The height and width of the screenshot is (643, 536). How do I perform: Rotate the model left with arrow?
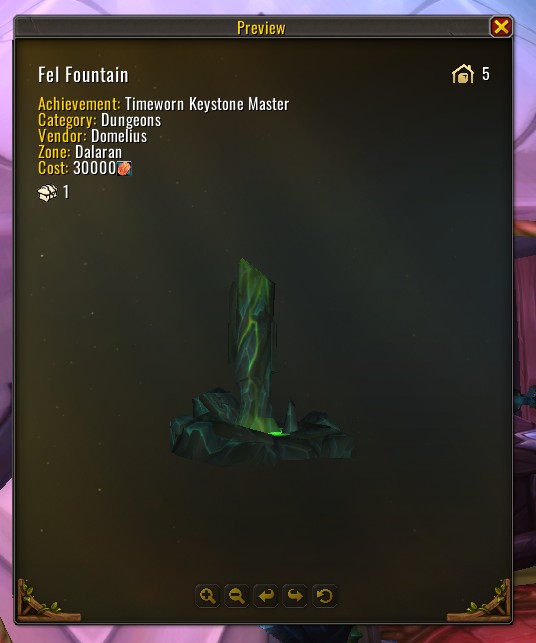tap(266, 595)
